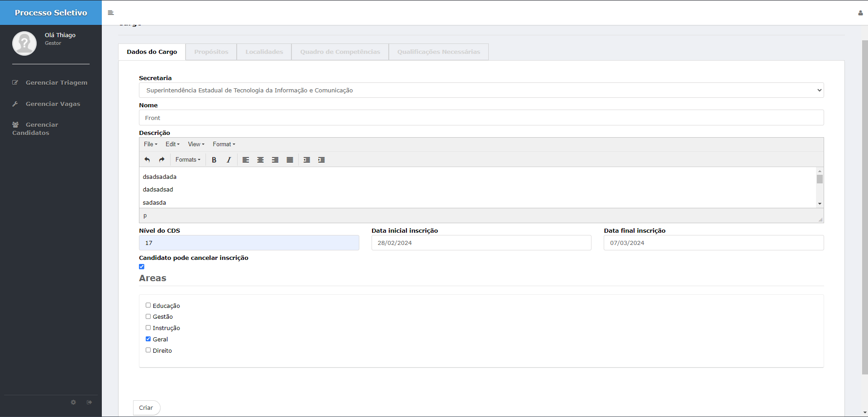Toggle italic formatting in the editor

pos(229,159)
